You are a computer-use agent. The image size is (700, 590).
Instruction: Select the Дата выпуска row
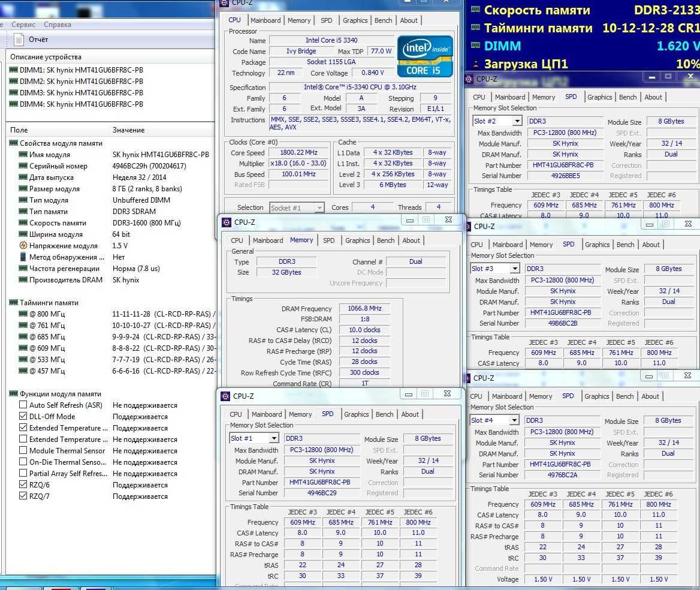click(x=111, y=177)
